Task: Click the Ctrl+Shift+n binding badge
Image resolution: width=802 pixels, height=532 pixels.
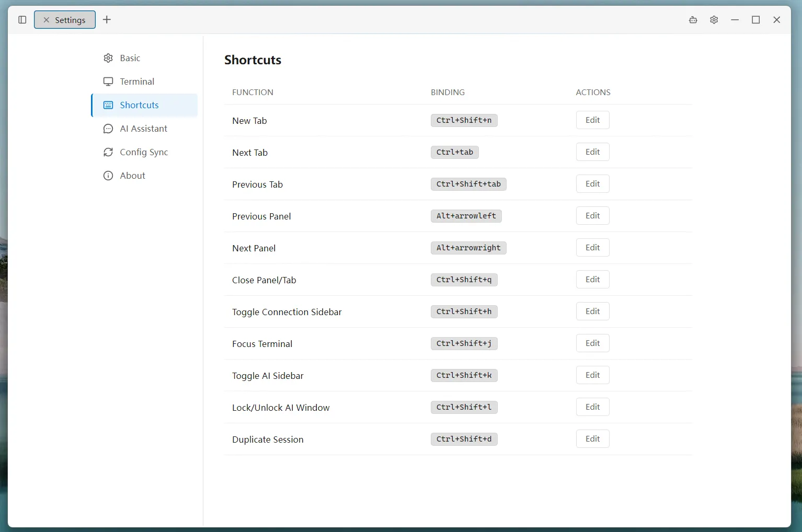Action: pyautogui.click(x=464, y=120)
